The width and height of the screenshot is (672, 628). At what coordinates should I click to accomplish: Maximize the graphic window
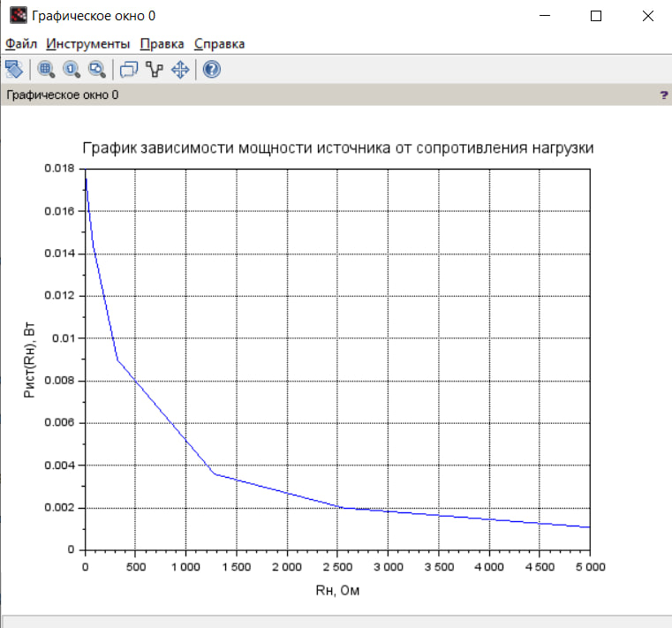596,16
